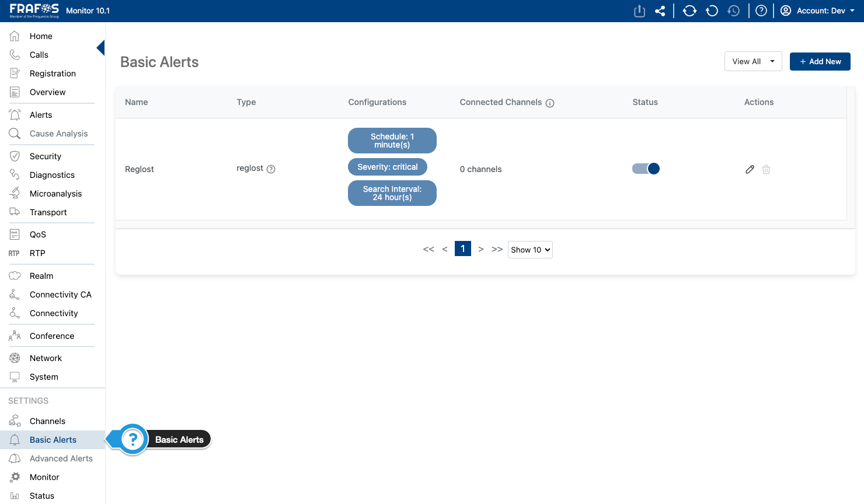Open help via top bar question icon

761,10
